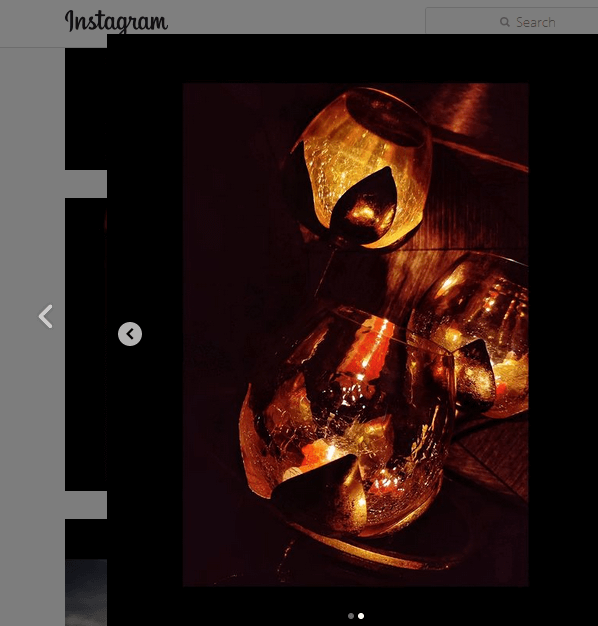Image resolution: width=598 pixels, height=626 pixels.
Task: Click the large front glass holding candles
Action: [347, 423]
